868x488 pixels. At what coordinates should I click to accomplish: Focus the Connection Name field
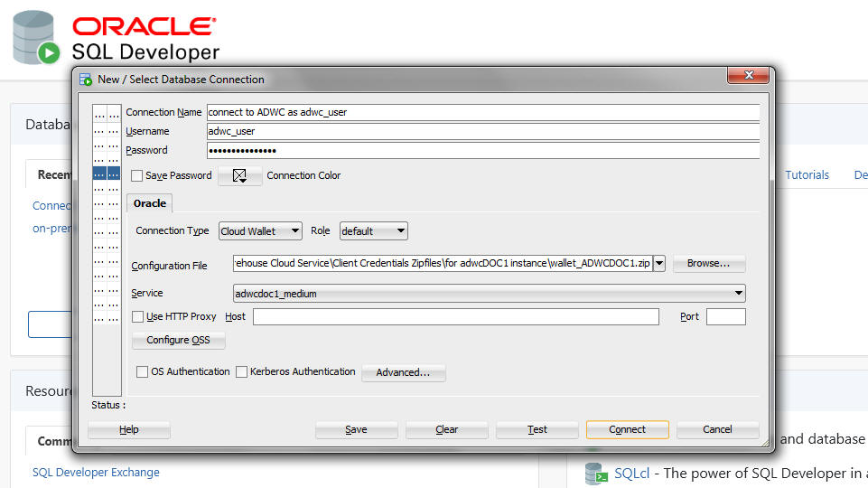[x=482, y=112]
